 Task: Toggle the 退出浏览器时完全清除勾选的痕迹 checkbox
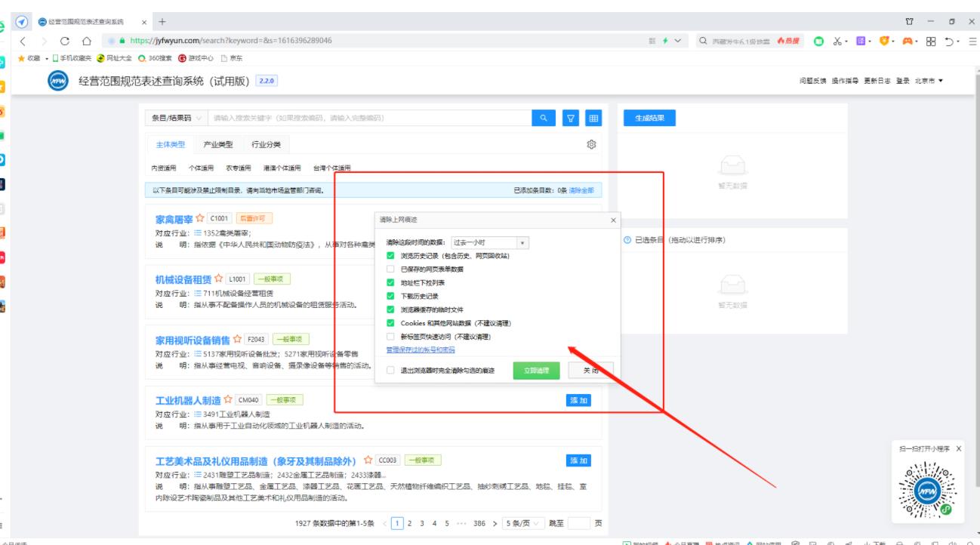tap(390, 371)
